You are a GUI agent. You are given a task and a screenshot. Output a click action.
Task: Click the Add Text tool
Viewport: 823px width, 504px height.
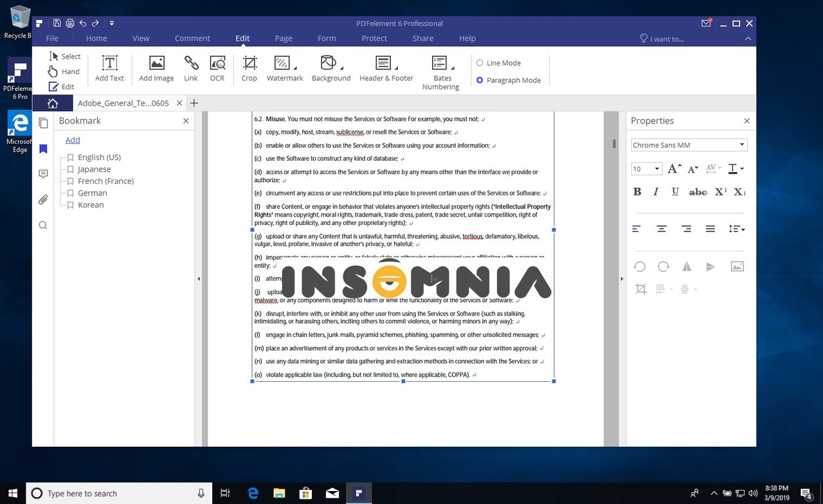109,68
